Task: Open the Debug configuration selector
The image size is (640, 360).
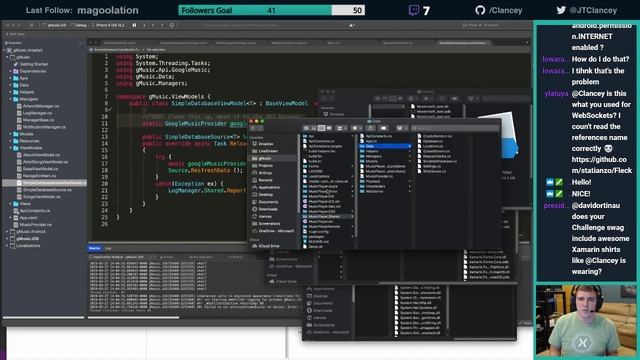Action: [80, 25]
